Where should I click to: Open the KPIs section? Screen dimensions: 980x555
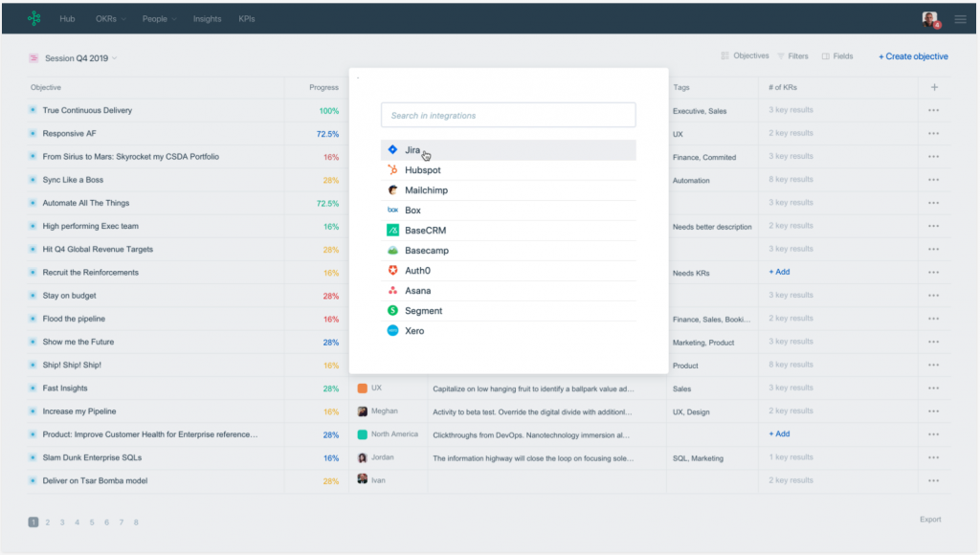click(246, 19)
